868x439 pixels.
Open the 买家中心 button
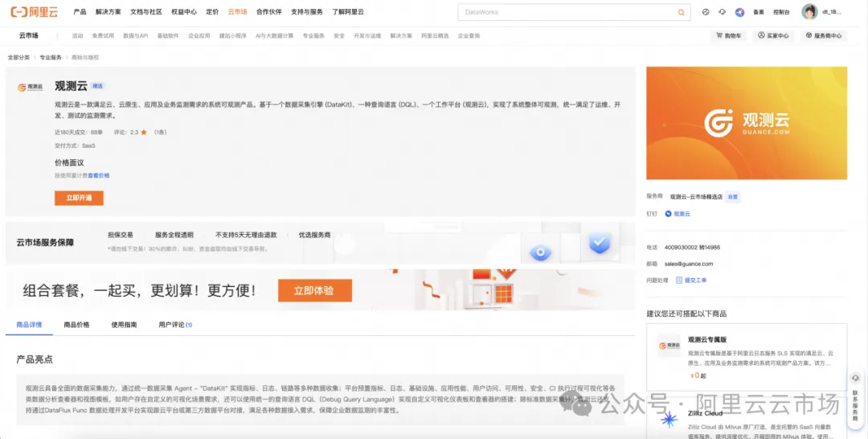[773, 35]
